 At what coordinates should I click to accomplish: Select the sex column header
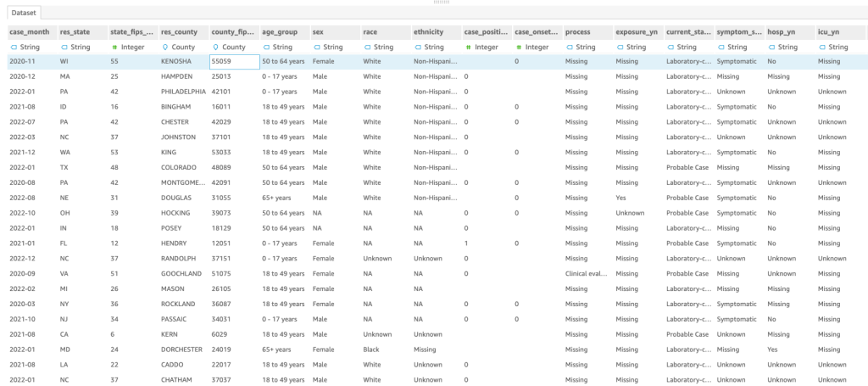click(x=336, y=32)
